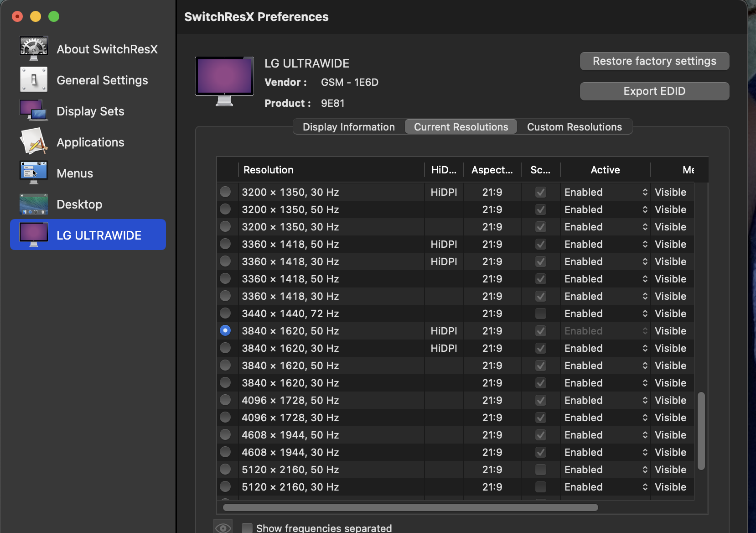Click the eye icon below resolution table
This screenshot has height=533, width=756.
point(223,528)
